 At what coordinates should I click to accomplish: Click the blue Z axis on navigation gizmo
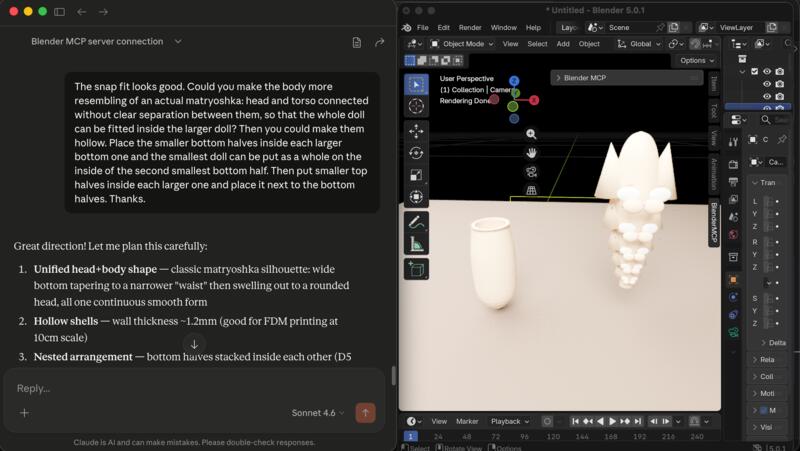click(x=514, y=81)
